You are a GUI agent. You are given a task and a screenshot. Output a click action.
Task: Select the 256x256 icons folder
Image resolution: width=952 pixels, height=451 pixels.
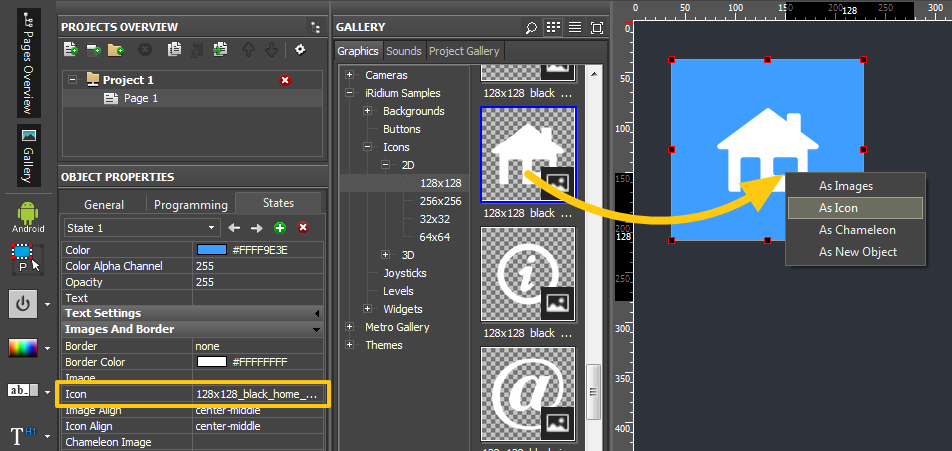point(440,201)
